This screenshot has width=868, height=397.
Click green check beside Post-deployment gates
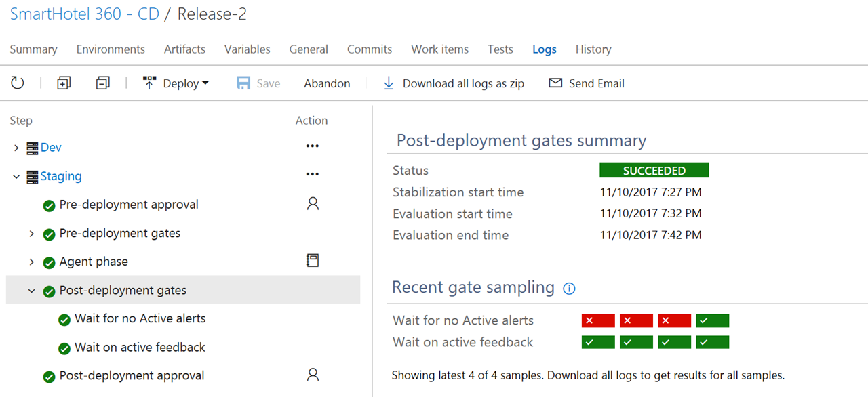coord(49,291)
